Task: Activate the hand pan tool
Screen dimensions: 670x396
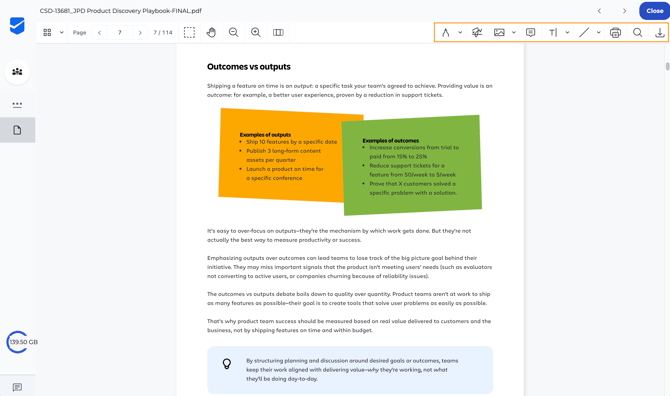Action: [x=211, y=32]
